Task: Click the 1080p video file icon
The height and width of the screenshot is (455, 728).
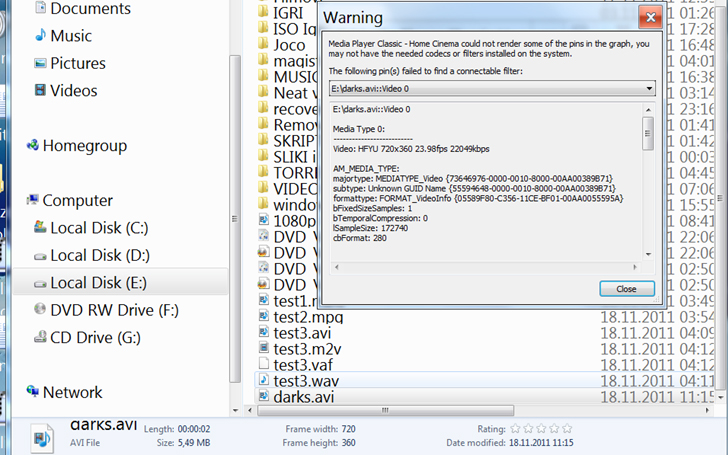Action: coord(263,219)
